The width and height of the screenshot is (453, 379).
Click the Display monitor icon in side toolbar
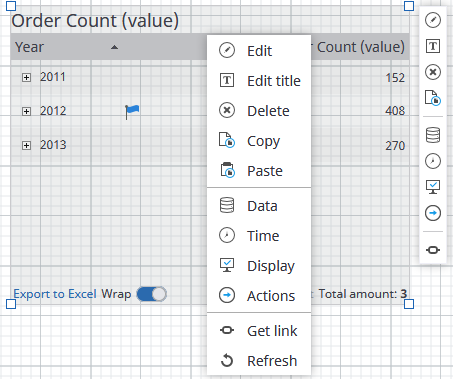click(x=433, y=187)
